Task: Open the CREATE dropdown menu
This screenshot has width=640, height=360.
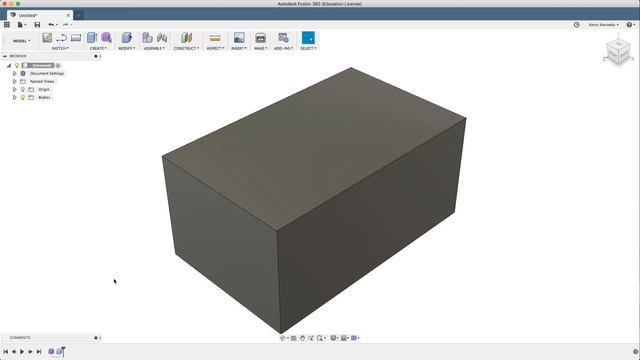Action: pyautogui.click(x=98, y=48)
